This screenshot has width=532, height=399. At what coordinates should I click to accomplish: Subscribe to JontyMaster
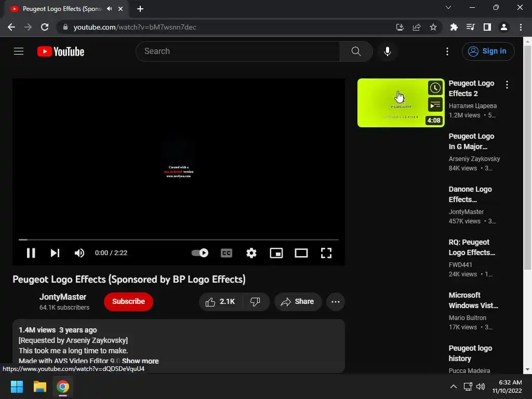tap(129, 301)
